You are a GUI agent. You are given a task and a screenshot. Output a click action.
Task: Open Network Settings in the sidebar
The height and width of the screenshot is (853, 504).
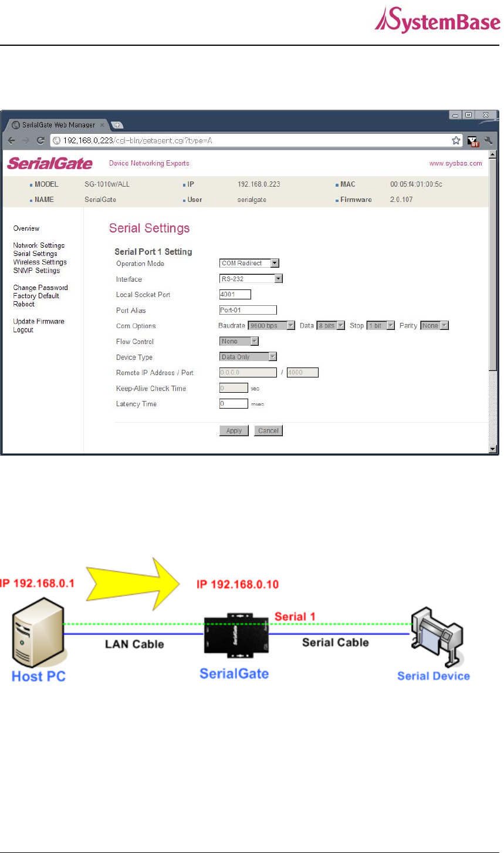click(x=39, y=245)
